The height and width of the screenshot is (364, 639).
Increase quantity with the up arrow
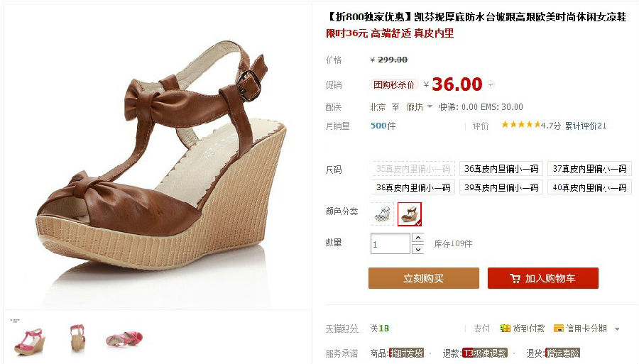pos(418,238)
